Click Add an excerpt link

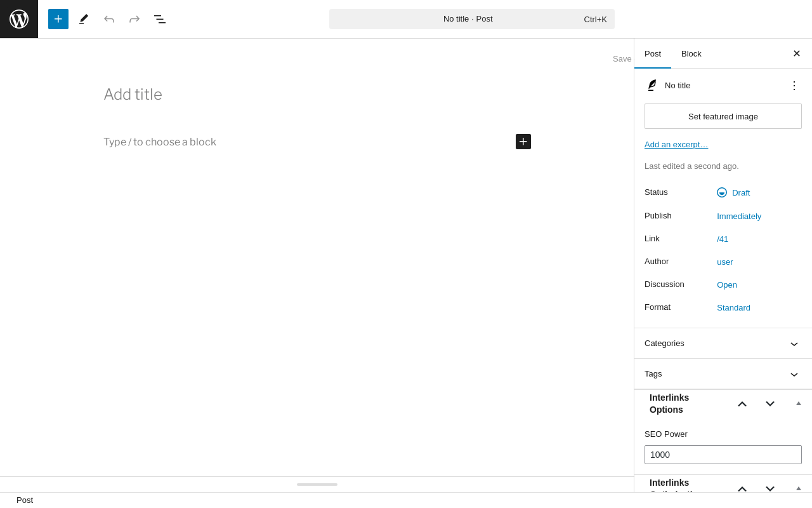tap(676, 144)
